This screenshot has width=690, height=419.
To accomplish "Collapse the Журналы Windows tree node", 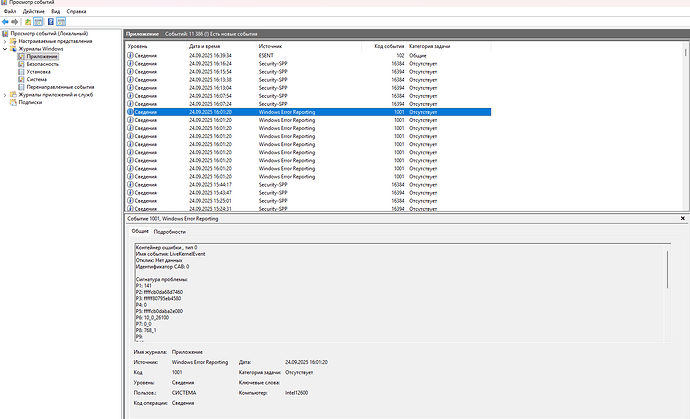I will 5,48.
